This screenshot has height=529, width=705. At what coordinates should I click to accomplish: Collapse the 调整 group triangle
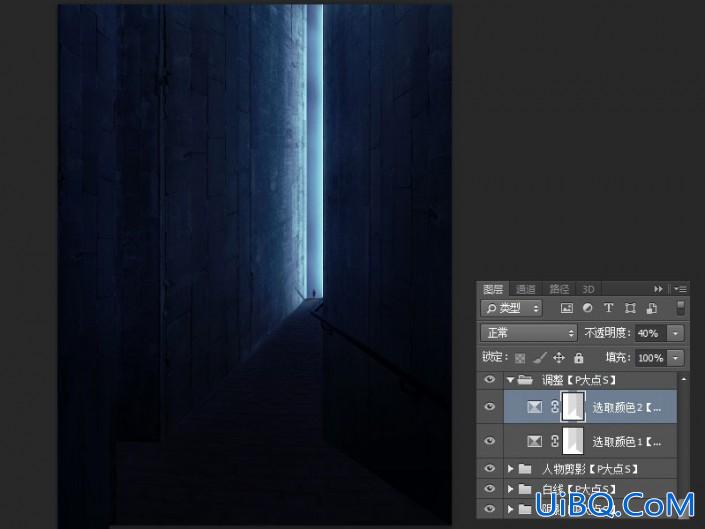[510, 380]
